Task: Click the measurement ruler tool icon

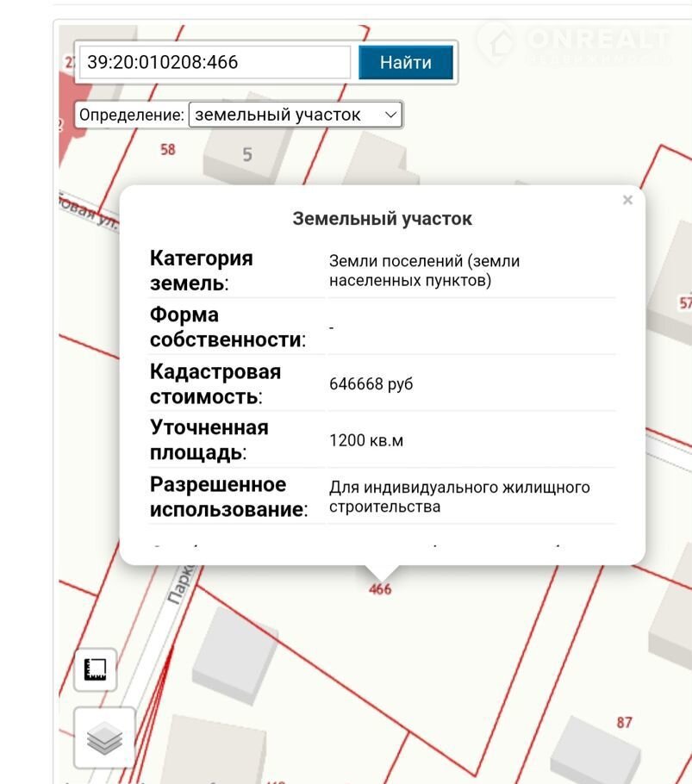Action: [x=95, y=669]
